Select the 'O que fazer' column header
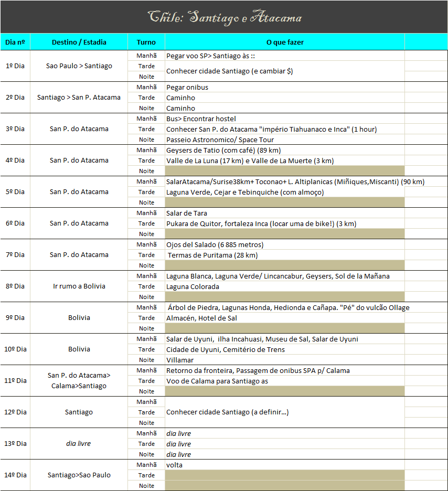 (285, 42)
